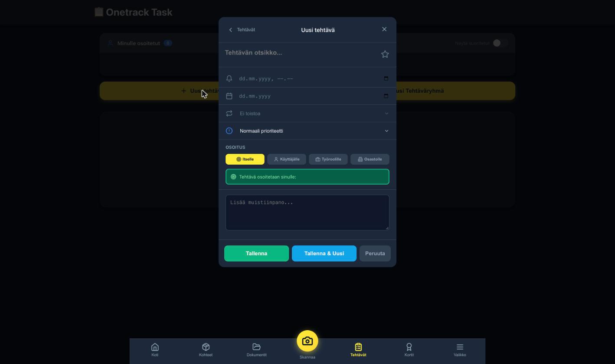Open the Skannaa camera button
Screen dimensions: 615x364
click(307, 341)
